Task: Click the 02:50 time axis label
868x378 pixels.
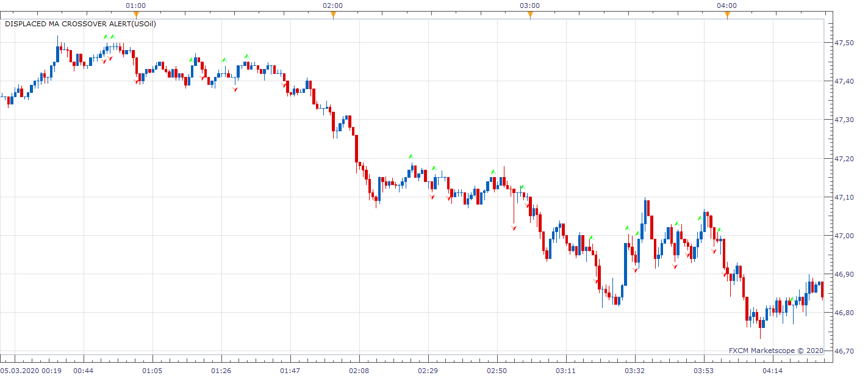Action: (x=497, y=371)
